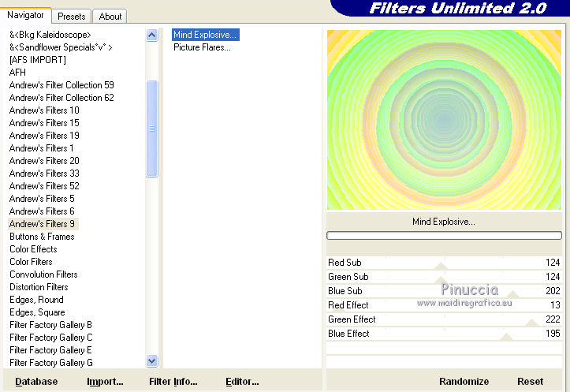
Task: Select Edges, Square category
Action: (x=37, y=312)
